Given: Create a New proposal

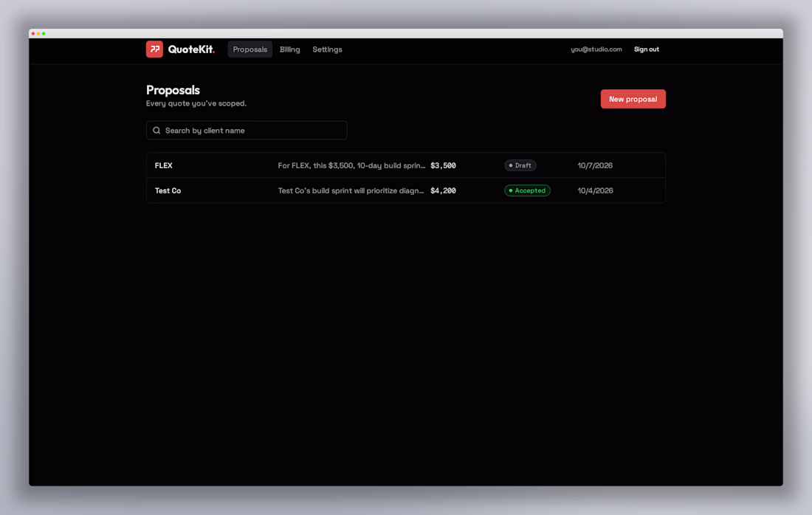Looking at the screenshot, I should pyautogui.click(x=633, y=99).
